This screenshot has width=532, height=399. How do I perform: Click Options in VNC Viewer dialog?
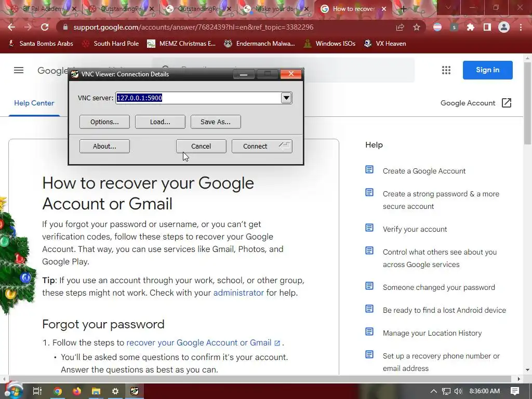104,122
